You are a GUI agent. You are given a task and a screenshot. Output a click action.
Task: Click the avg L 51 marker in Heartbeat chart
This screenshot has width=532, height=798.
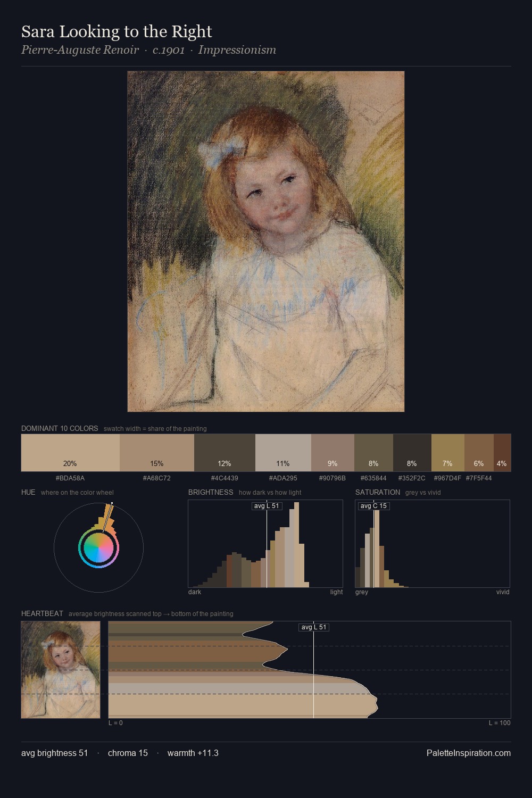[314, 627]
